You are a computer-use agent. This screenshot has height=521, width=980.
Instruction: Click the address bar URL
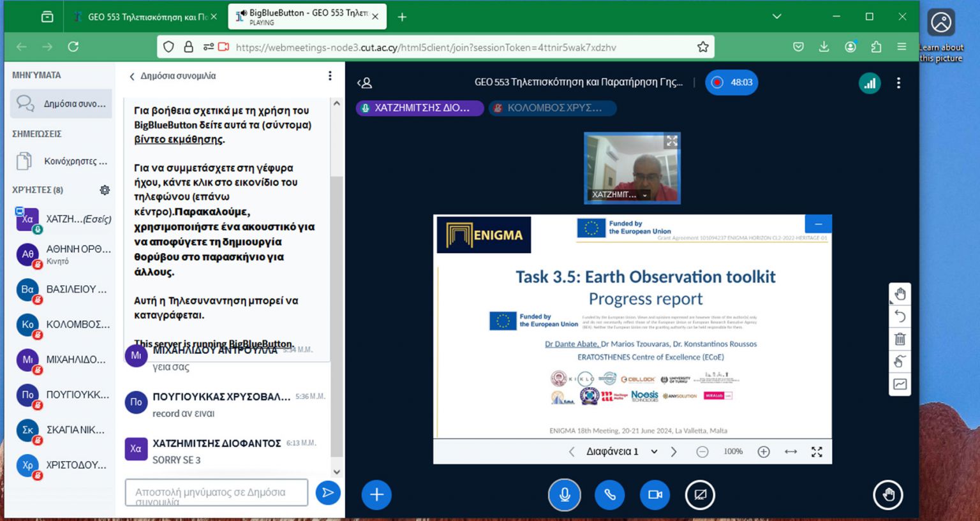(426, 47)
